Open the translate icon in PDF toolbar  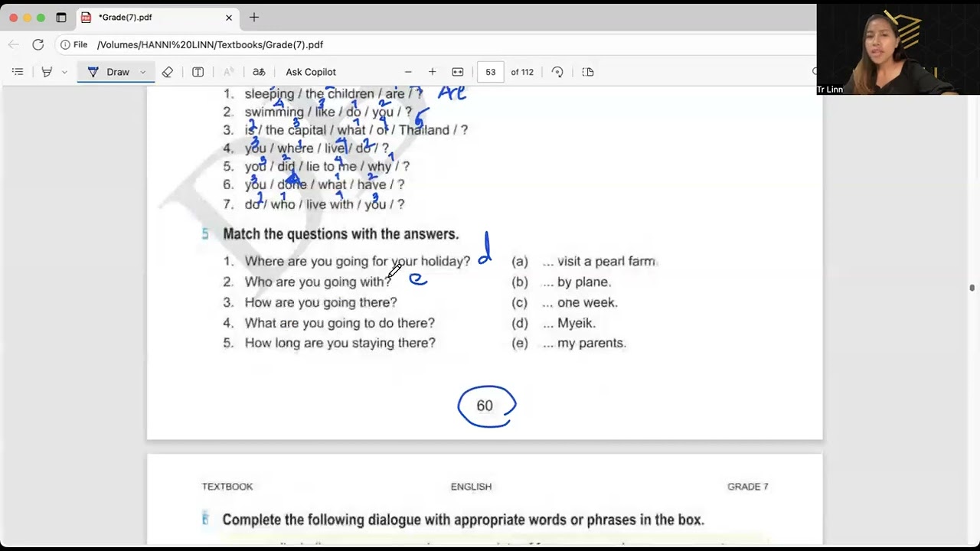click(x=259, y=72)
